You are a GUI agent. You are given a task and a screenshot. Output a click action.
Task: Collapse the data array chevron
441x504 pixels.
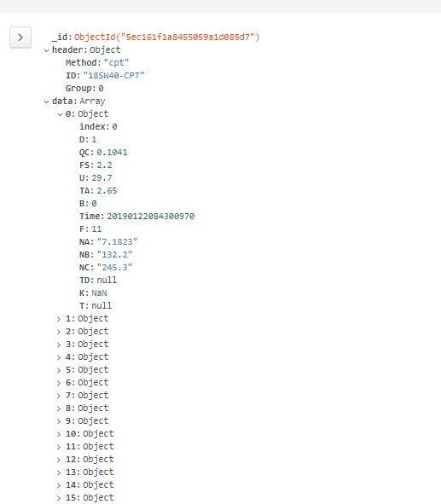47,101
